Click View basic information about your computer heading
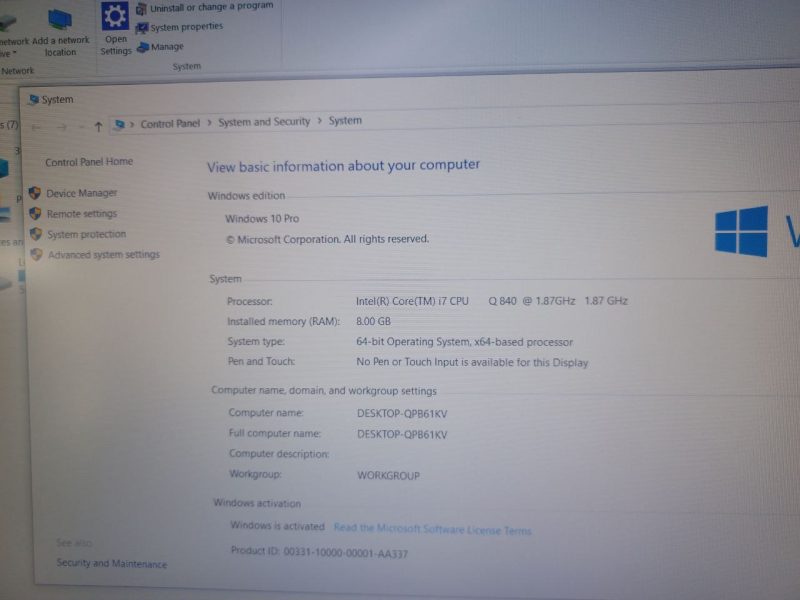The image size is (800, 600). 343,166
